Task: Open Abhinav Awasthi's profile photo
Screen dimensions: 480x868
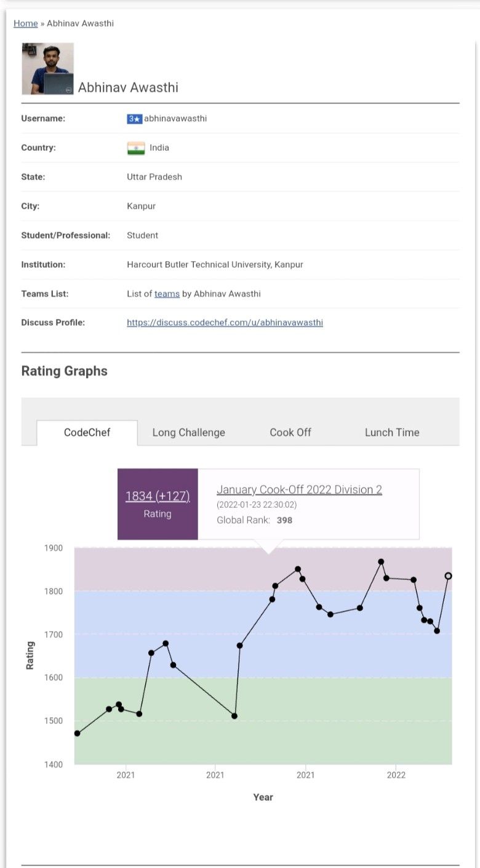Action: [48, 68]
